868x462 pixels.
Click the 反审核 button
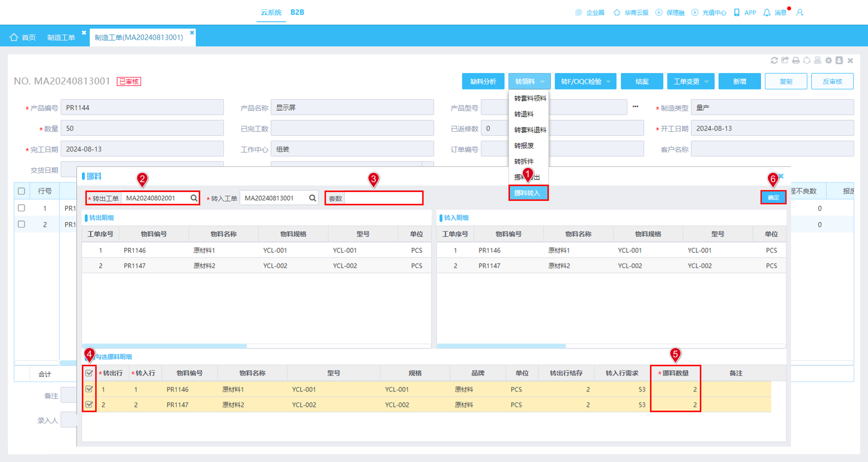click(x=832, y=81)
